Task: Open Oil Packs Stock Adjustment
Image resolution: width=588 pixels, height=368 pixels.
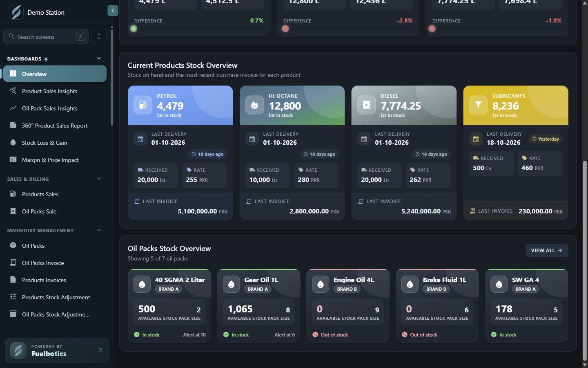Action: click(55, 314)
